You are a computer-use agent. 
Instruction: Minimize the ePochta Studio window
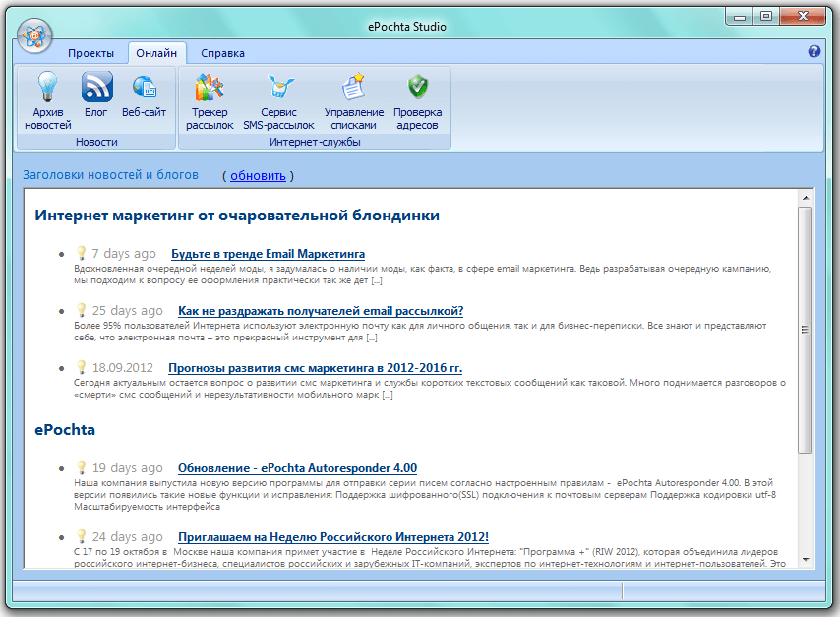(x=740, y=17)
